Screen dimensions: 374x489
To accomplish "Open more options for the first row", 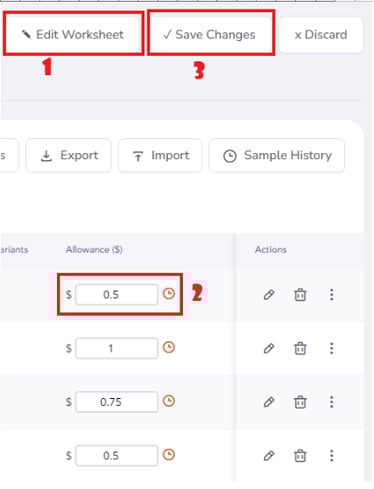I will [331, 295].
